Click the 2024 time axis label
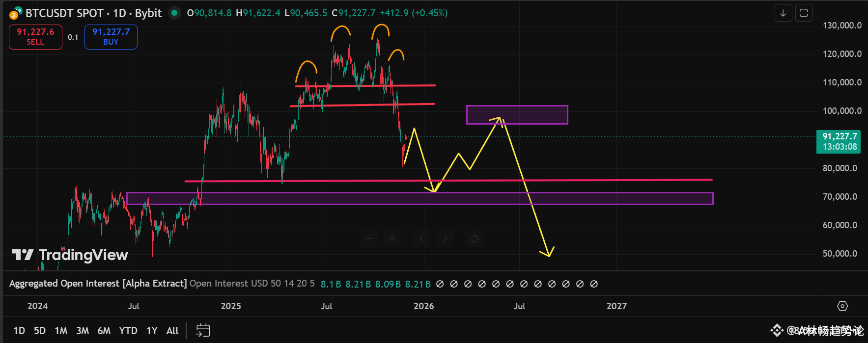868x343 pixels. 37,306
